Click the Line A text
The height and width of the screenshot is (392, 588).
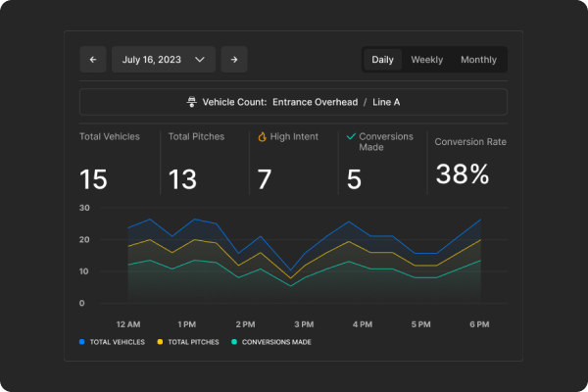click(x=386, y=102)
